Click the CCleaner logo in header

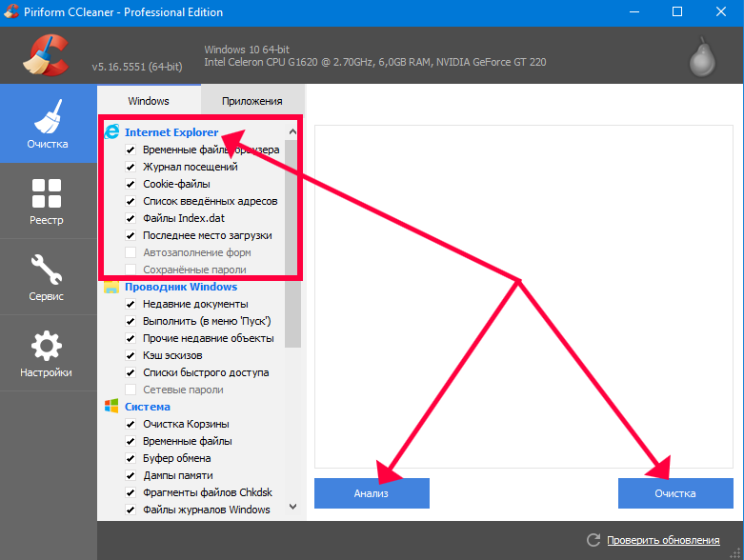click(46, 57)
